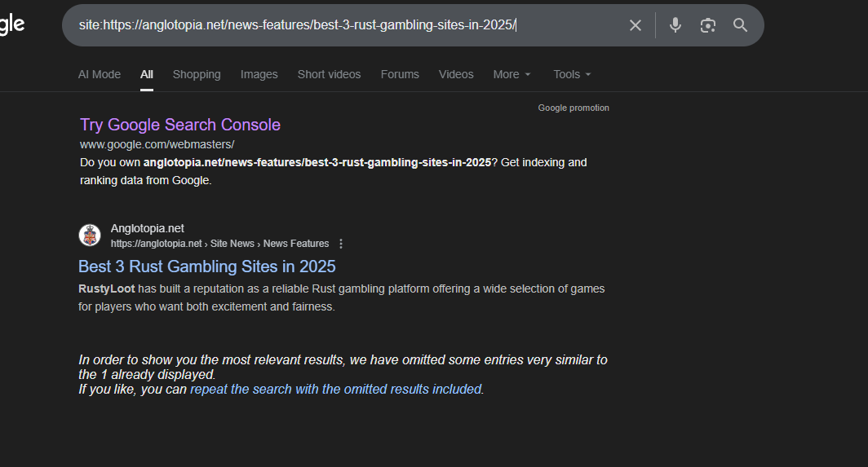Click the anglotopia.net breadcrumb URL
This screenshot has height=467, width=868.
point(219,244)
